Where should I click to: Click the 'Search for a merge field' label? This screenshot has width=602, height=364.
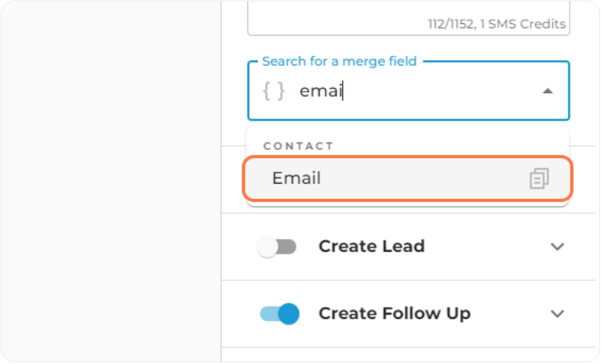click(339, 61)
